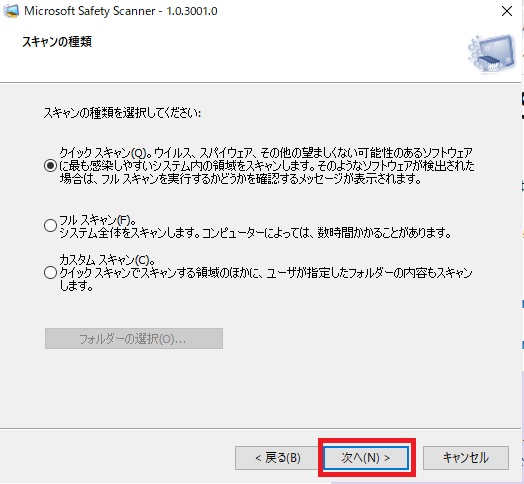This screenshot has width=524, height=484.
Task: Click the Microsoft Safety Scanner title bar icon
Action: point(11,11)
